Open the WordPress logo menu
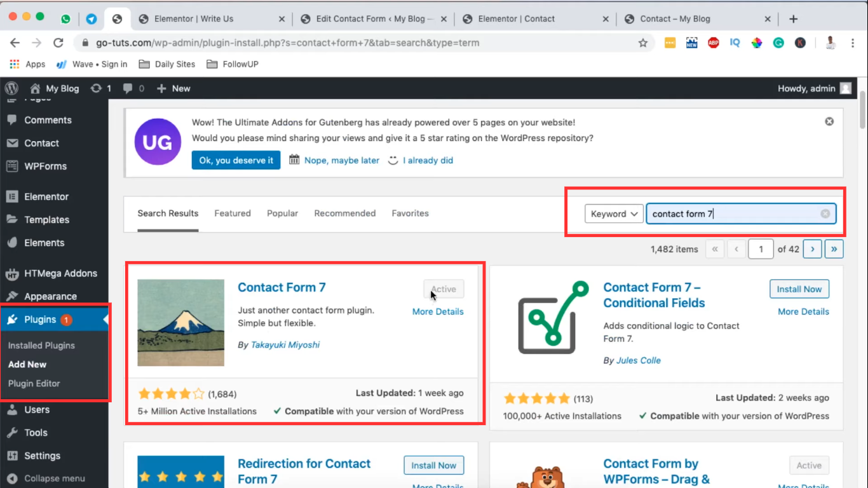 [x=11, y=88]
